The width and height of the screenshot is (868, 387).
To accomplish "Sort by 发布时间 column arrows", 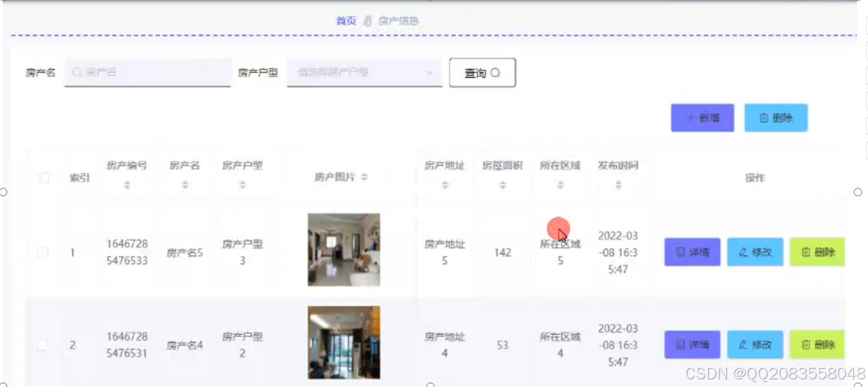I will (618, 186).
